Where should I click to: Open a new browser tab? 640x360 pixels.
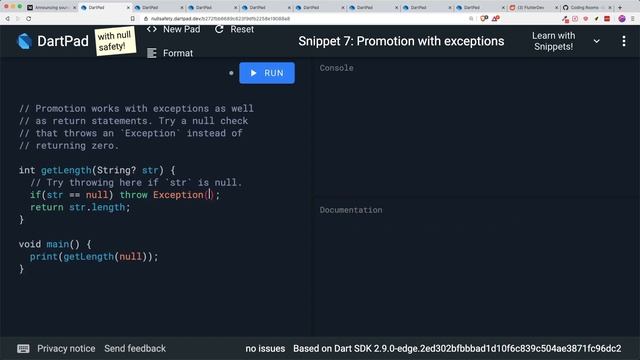pos(620,7)
